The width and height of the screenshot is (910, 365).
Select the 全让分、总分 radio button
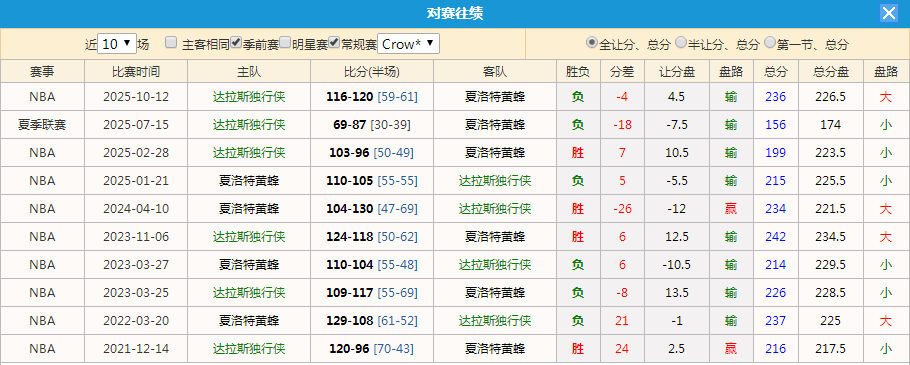591,42
